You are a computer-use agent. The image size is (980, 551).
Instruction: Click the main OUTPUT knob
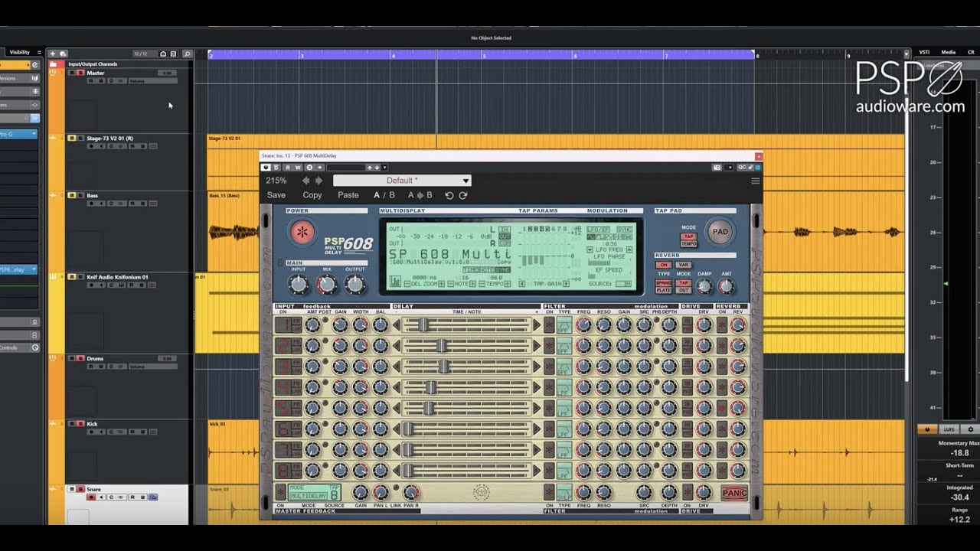[x=354, y=285]
